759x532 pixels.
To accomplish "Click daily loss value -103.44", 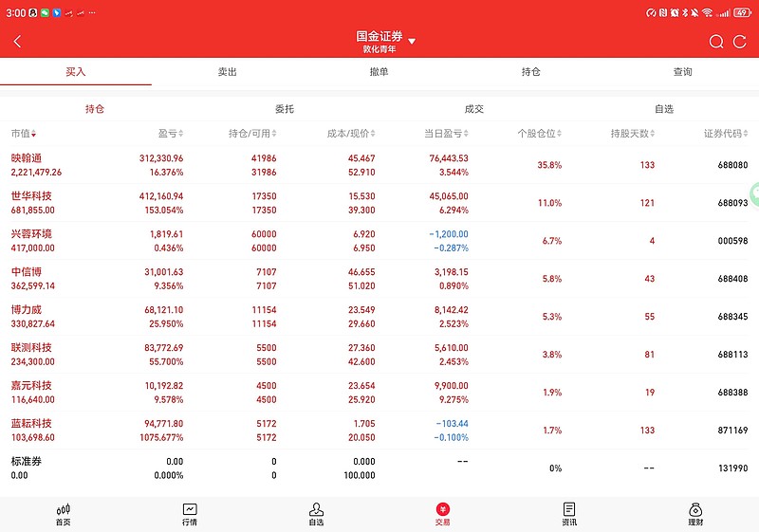I will [453, 424].
